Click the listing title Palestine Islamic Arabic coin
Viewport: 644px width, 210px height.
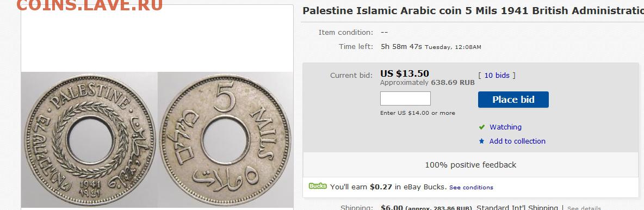[473, 11]
